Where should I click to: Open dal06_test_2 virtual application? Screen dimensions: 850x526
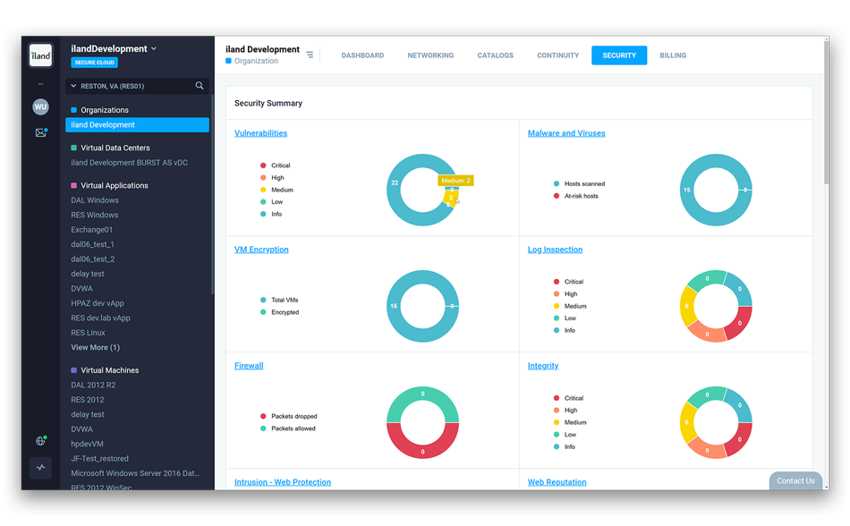(x=93, y=259)
